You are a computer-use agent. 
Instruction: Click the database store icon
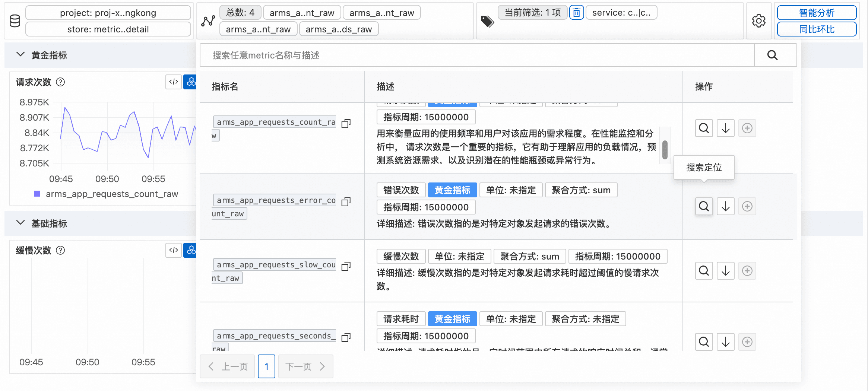point(15,21)
